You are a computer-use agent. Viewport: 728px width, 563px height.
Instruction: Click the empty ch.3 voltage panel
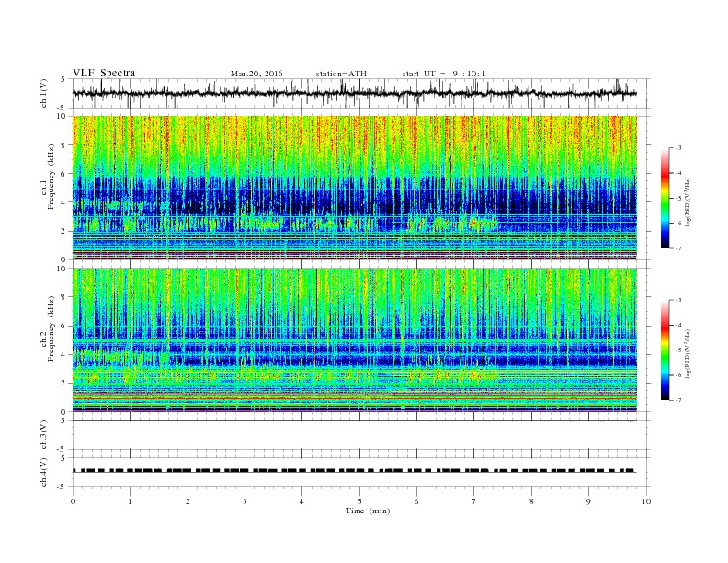pos(361,435)
